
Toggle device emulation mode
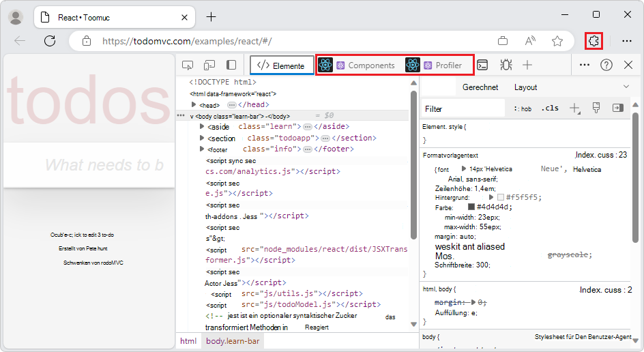click(x=209, y=65)
